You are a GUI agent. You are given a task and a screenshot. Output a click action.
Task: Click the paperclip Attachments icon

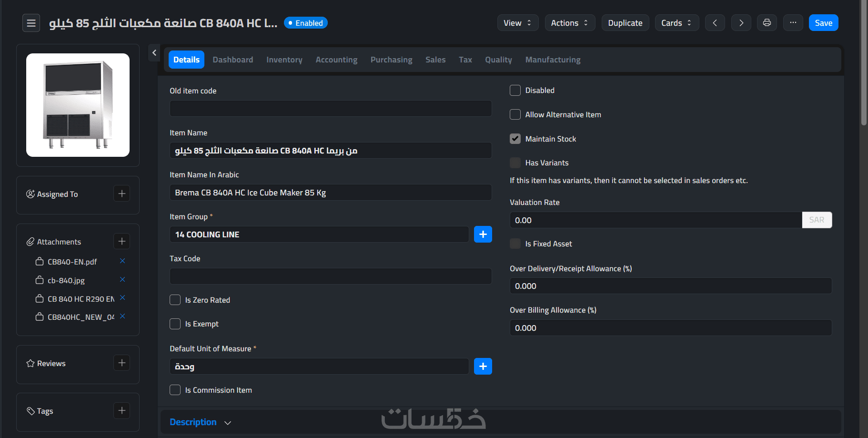pyautogui.click(x=30, y=242)
